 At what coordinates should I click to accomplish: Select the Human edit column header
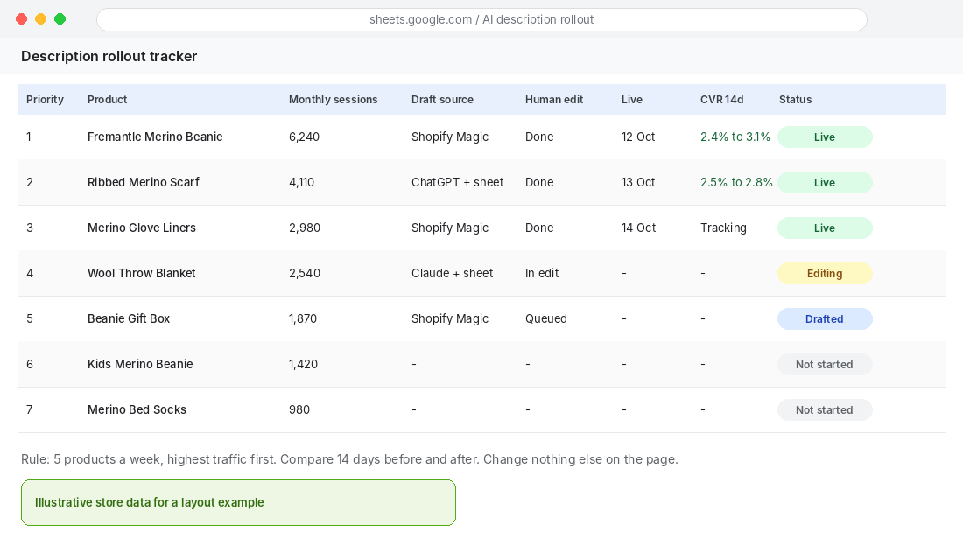(x=554, y=100)
